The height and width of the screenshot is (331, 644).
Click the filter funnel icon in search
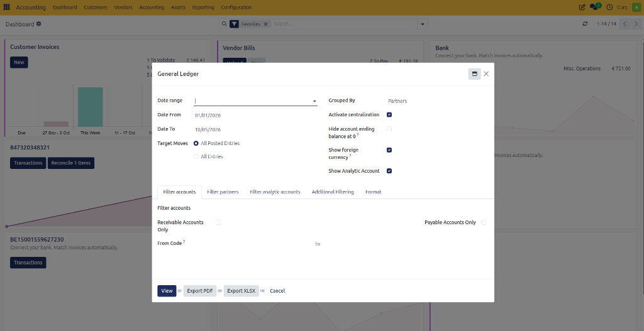click(234, 24)
